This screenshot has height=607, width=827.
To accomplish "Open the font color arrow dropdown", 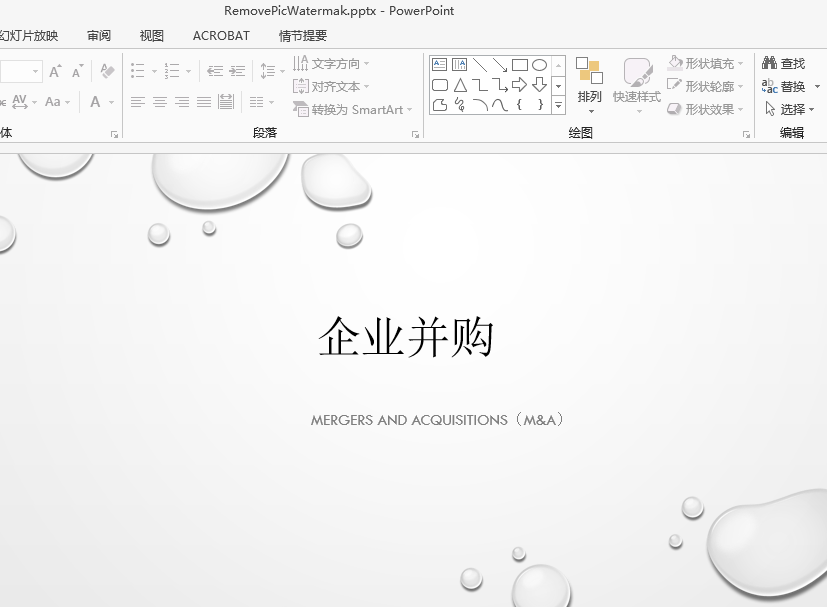I will click(111, 102).
